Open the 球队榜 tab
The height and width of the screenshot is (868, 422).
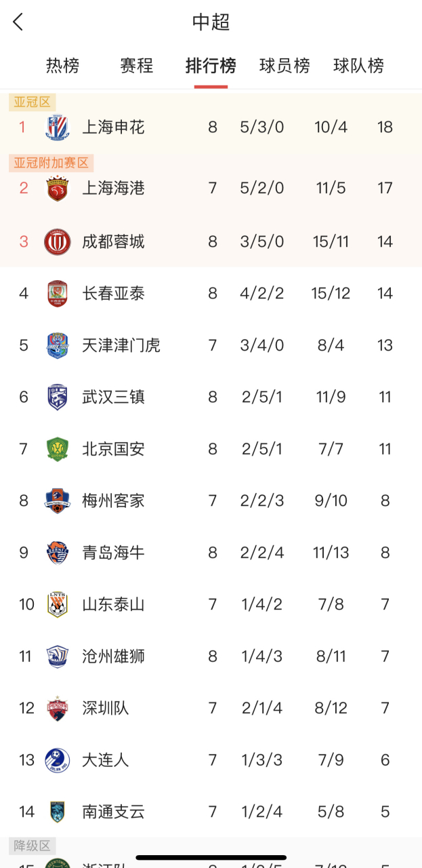pos(359,66)
